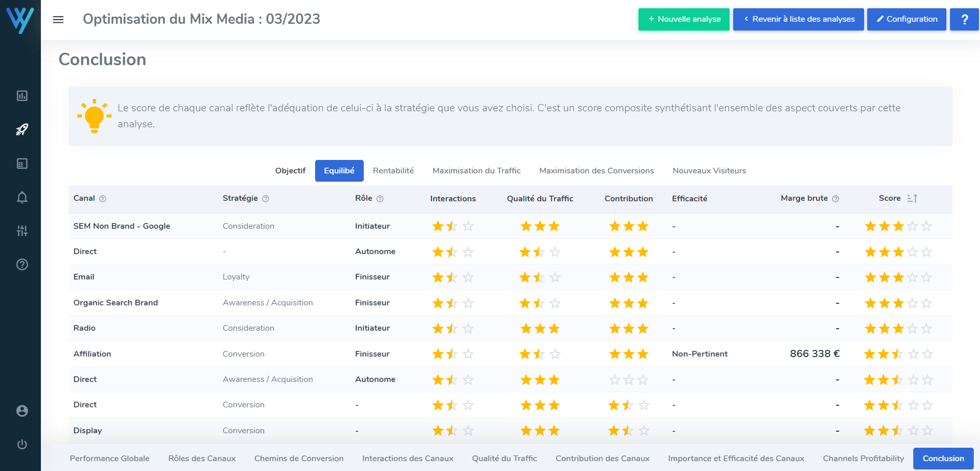Viewport: 980px width, 471px height.
Task: Select Maximisation du Traffic objective
Action: pos(477,171)
